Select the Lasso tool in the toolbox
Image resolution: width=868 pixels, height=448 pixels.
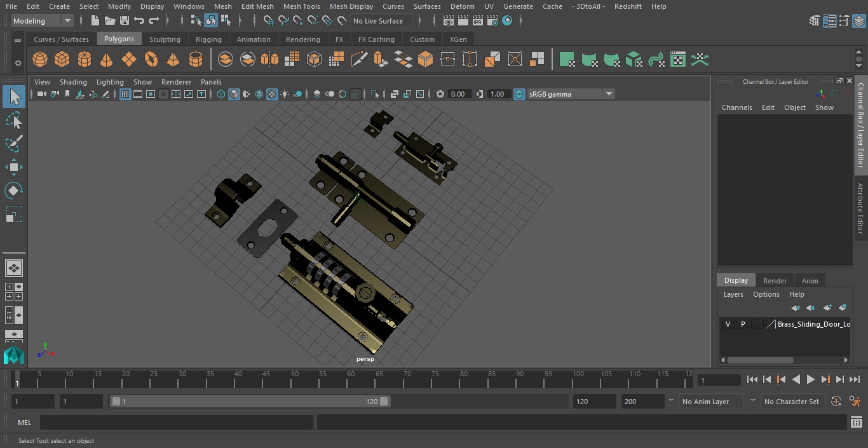[13, 121]
